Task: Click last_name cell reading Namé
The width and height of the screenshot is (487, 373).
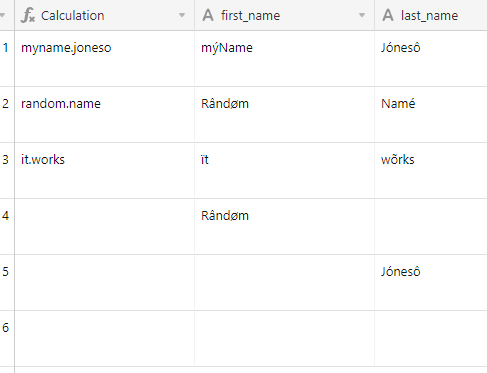Action: [431, 115]
